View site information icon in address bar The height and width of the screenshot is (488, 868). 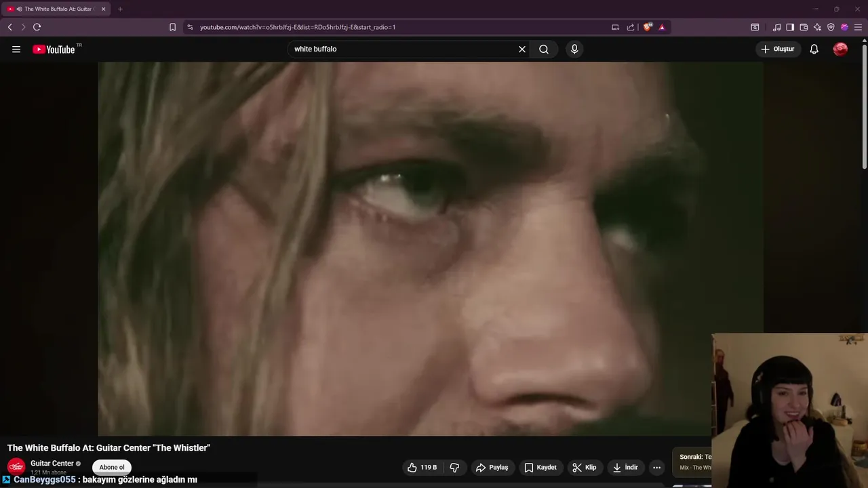(x=190, y=27)
